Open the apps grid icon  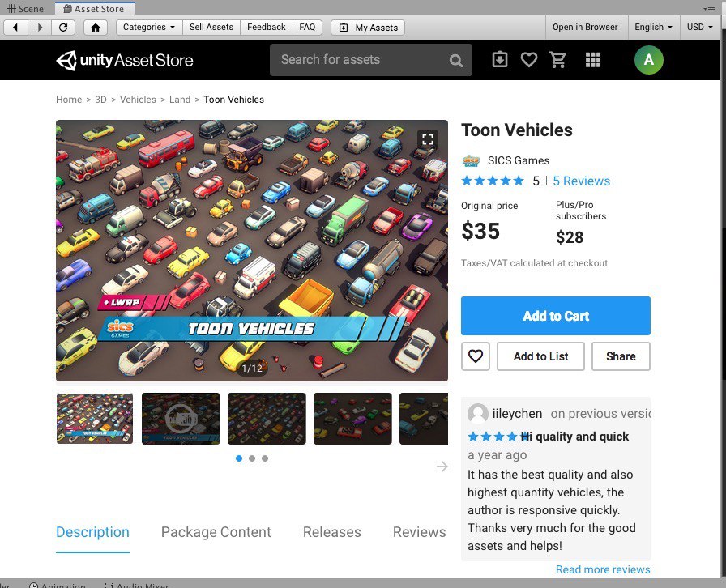point(592,60)
